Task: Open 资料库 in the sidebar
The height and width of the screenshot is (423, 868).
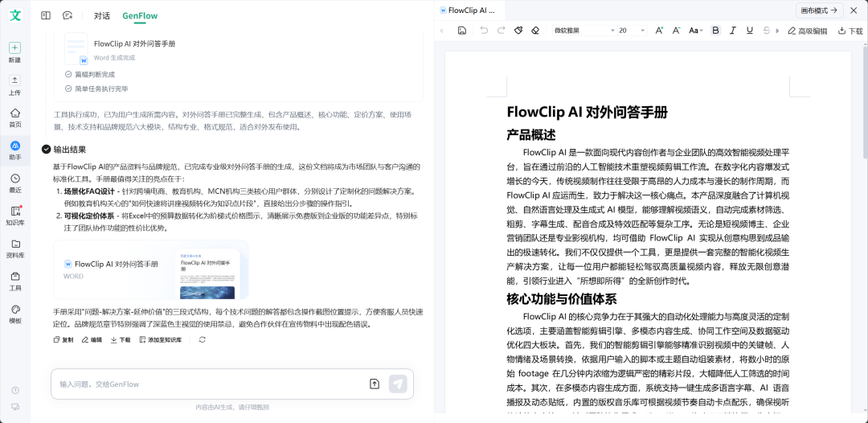Action: pyautogui.click(x=15, y=248)
